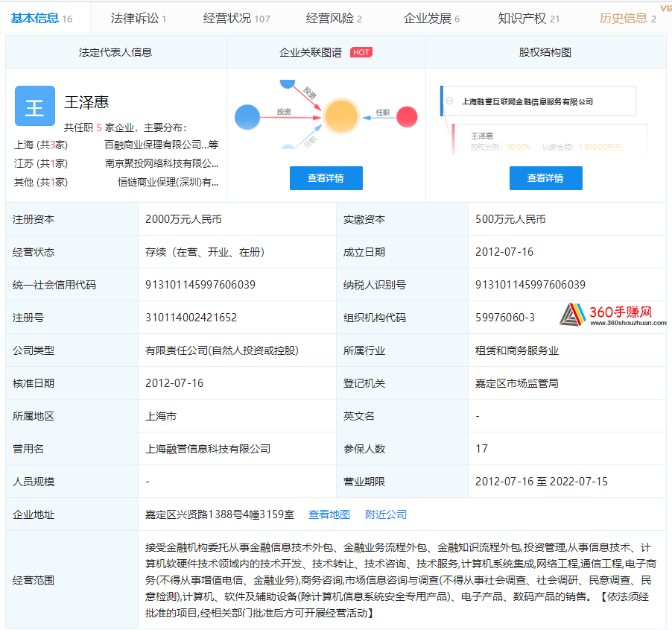672x630 pixels.
Task: Open the 基本信息 tab
Action: [x=41, y=19]
